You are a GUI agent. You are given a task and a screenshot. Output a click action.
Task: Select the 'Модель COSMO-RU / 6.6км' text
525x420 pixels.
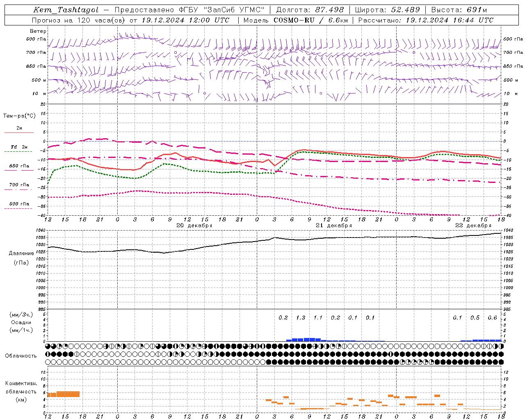(x=296, y=20)
